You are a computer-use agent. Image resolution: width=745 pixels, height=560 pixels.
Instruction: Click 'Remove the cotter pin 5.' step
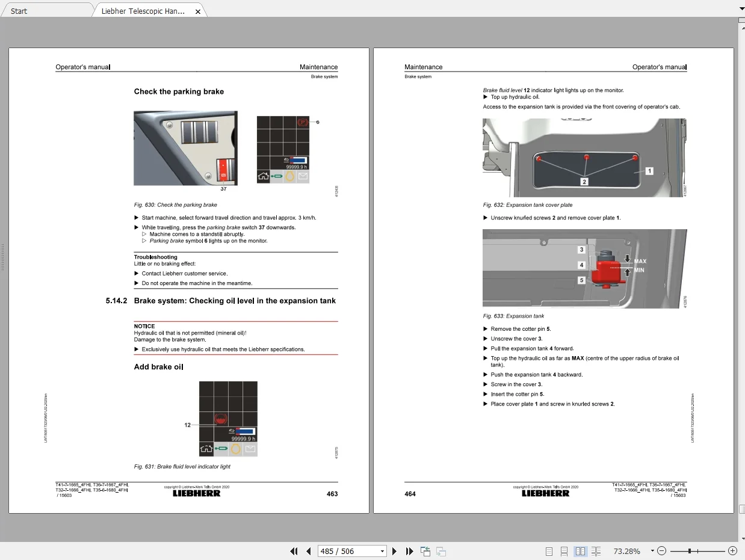(521, 329)
